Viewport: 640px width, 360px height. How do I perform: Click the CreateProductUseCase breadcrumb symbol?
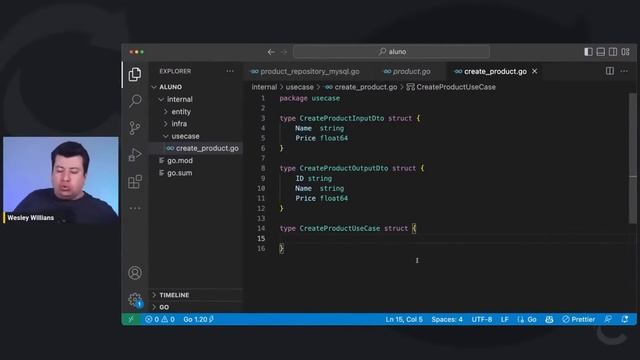[x=451, y=87]
